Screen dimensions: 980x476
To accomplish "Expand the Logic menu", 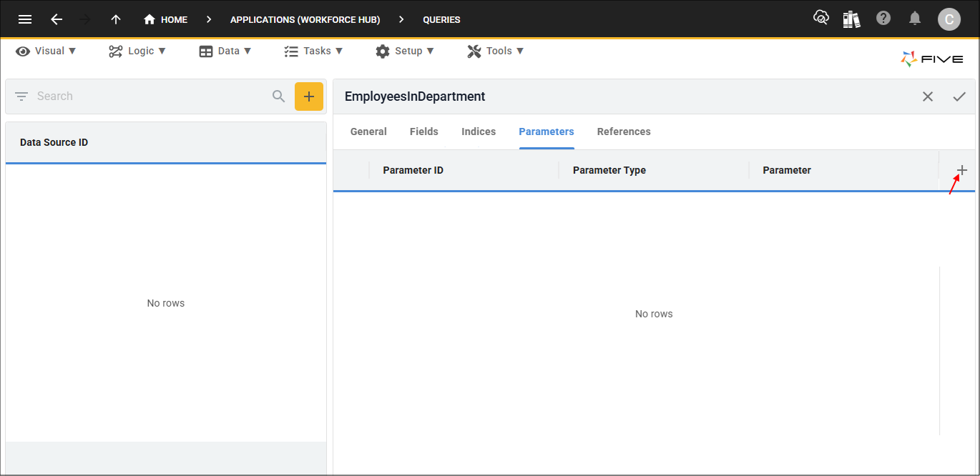I will [137, 51].
